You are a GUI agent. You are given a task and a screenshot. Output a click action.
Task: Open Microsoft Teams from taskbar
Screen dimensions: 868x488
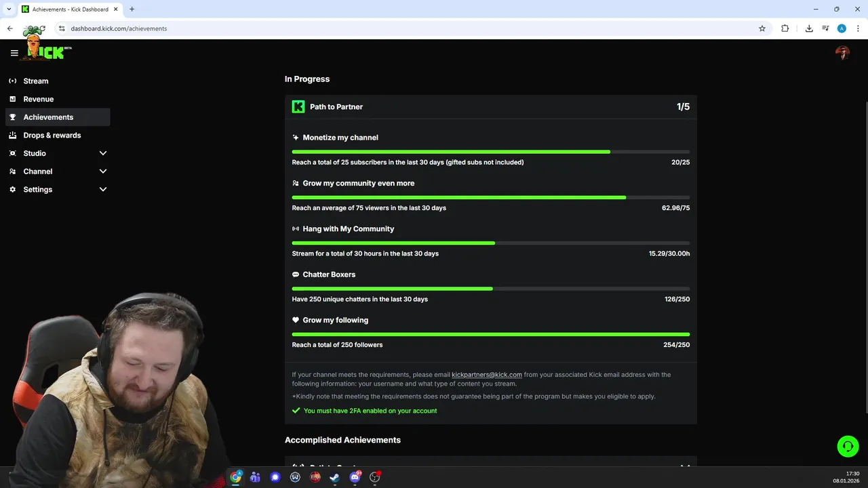click(x=255, y=477)
